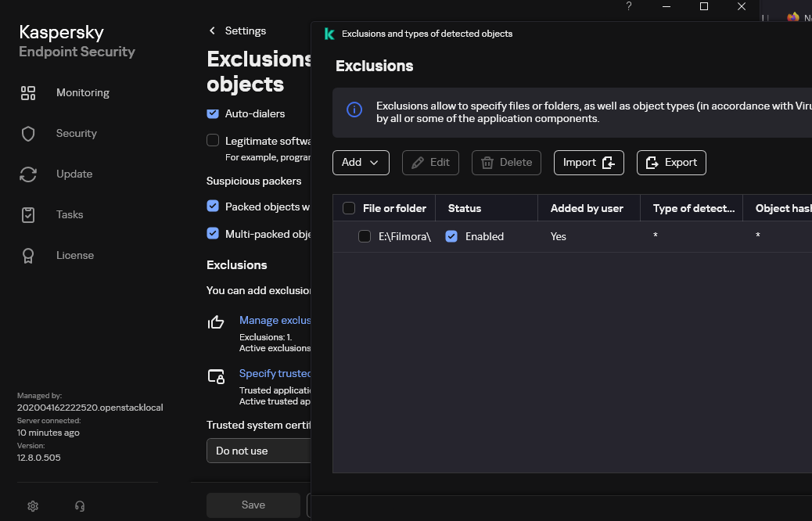
Task: Uncheck the Packed objects checkbox
Action: coord(213,206)
